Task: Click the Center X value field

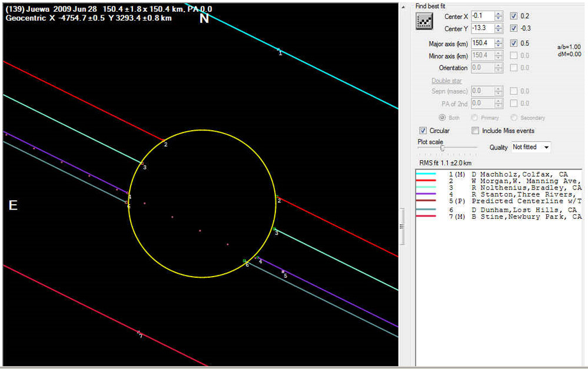Action: (483, 16)
